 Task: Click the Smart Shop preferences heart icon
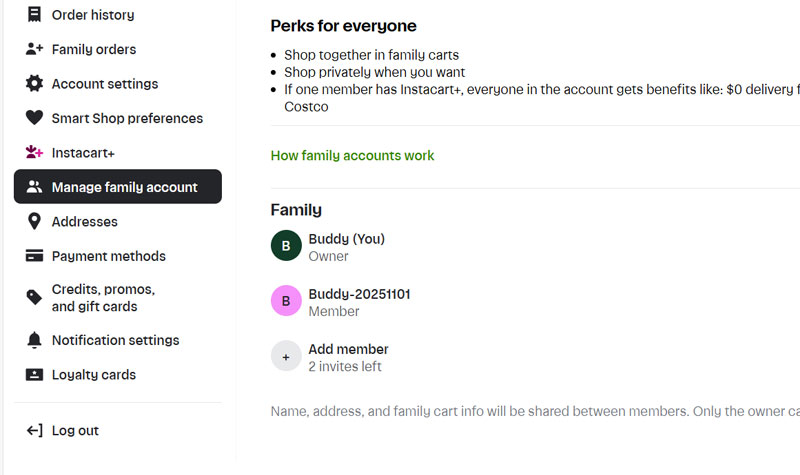coord(34,118)
